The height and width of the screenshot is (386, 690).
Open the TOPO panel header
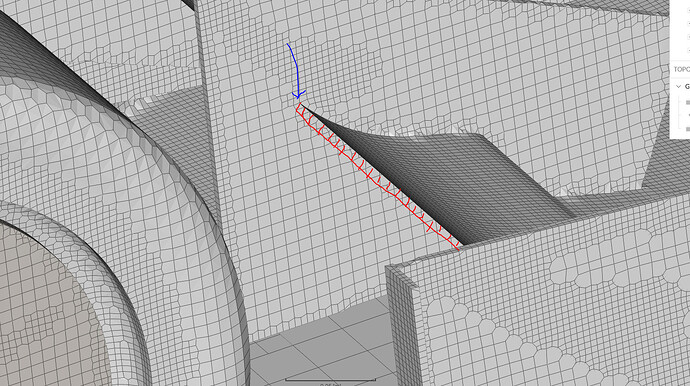tap(681, 70)
